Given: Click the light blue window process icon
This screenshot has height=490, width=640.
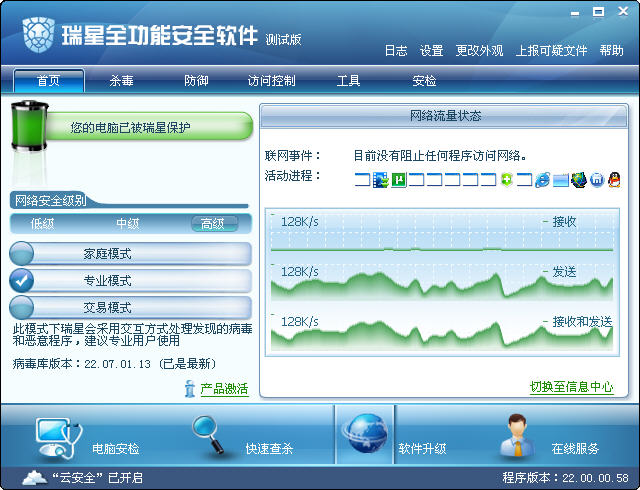Looking at the screenshot, I should (x=561, y=180).
